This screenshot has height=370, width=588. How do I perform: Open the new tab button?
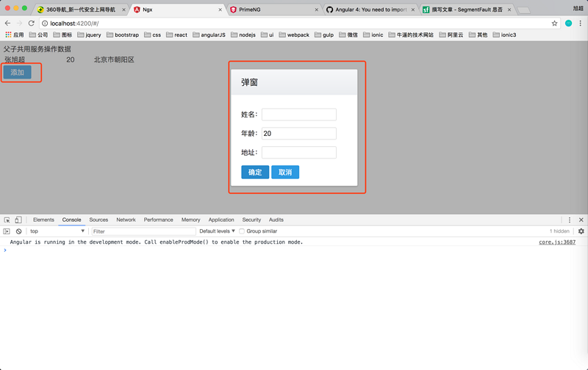point(524,10)
